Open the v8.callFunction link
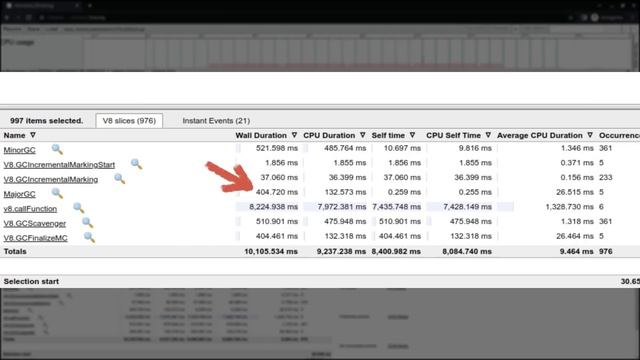Screen dimensions: 640x360 click(x=30, y=209)
